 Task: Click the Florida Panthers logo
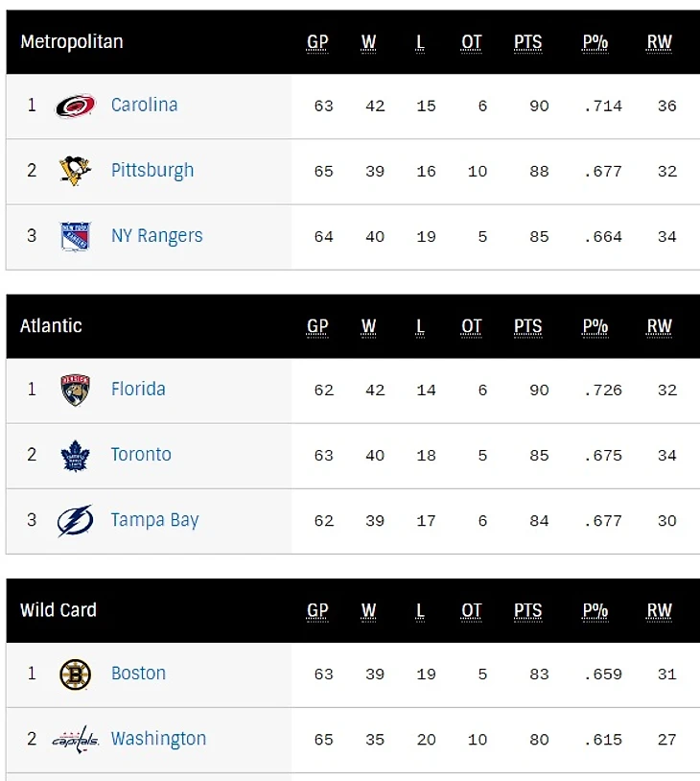coord(75,390)
